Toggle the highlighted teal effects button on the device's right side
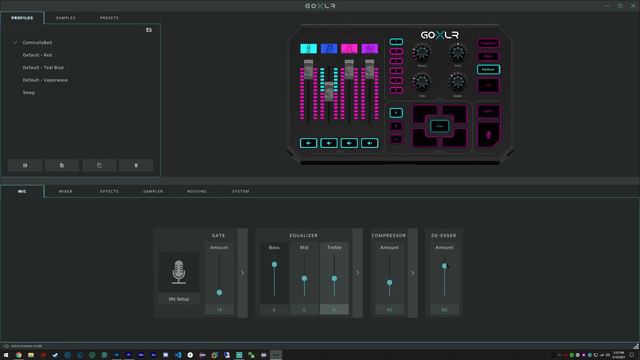The width and height of the screenshot is (640, 360). [488, 69]
